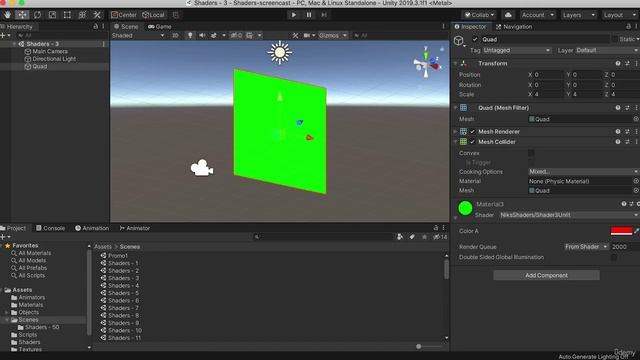Switch to the Scene tab

(x=126, y=27)
